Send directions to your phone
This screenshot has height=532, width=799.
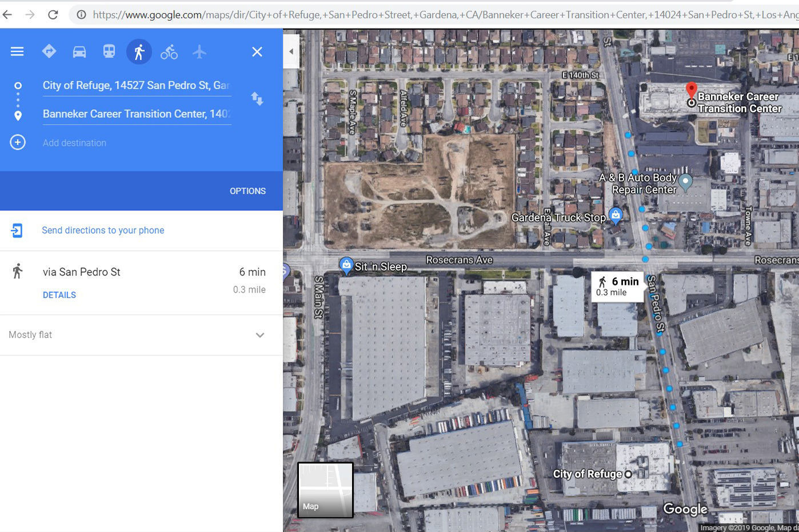103,230
